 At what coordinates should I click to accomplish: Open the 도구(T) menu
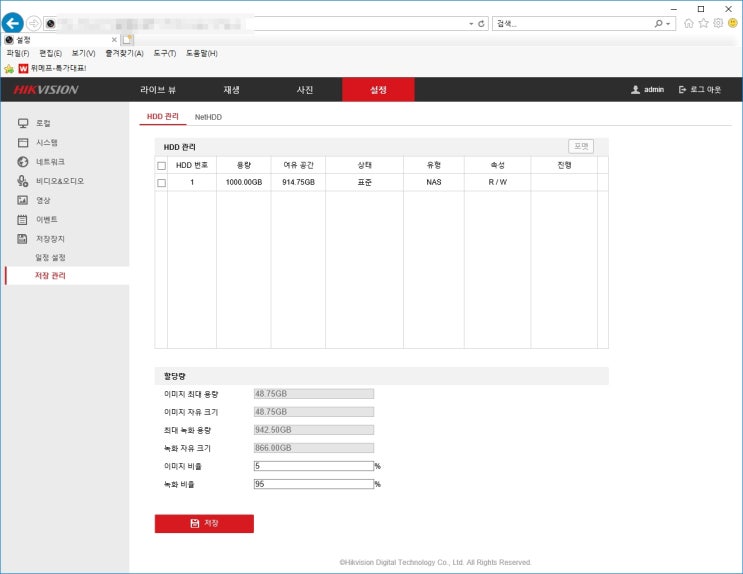165,53
